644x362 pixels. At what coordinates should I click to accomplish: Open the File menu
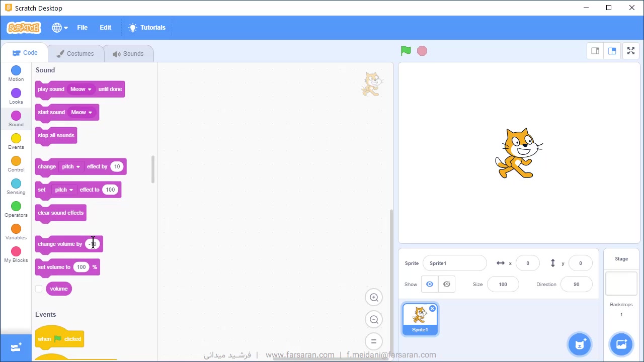tap(83, 28)
